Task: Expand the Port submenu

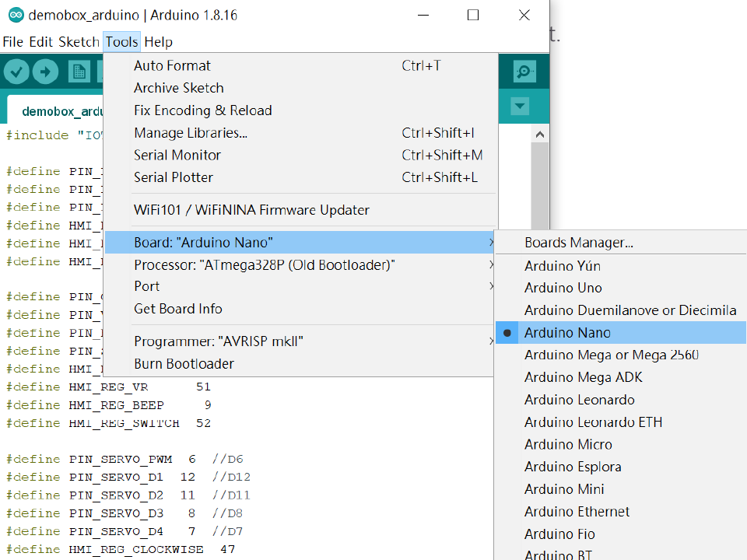Action: click(x=147, y=286)
